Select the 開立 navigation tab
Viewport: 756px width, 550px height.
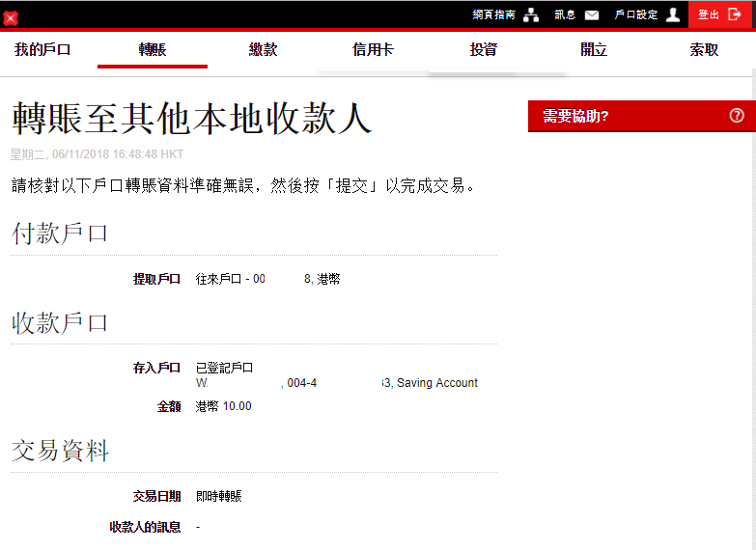pyautogui.click(x=594, y=50)
